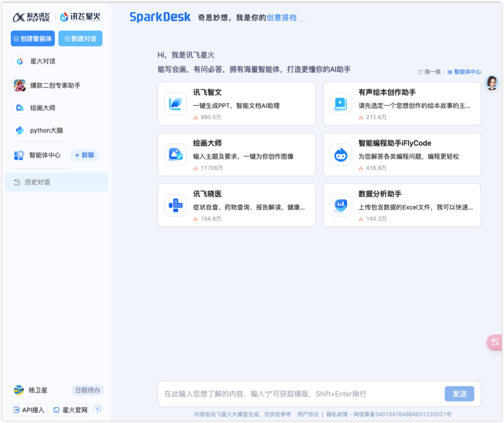Open the 讯飞智文 assistant icon

pos(175,103)
